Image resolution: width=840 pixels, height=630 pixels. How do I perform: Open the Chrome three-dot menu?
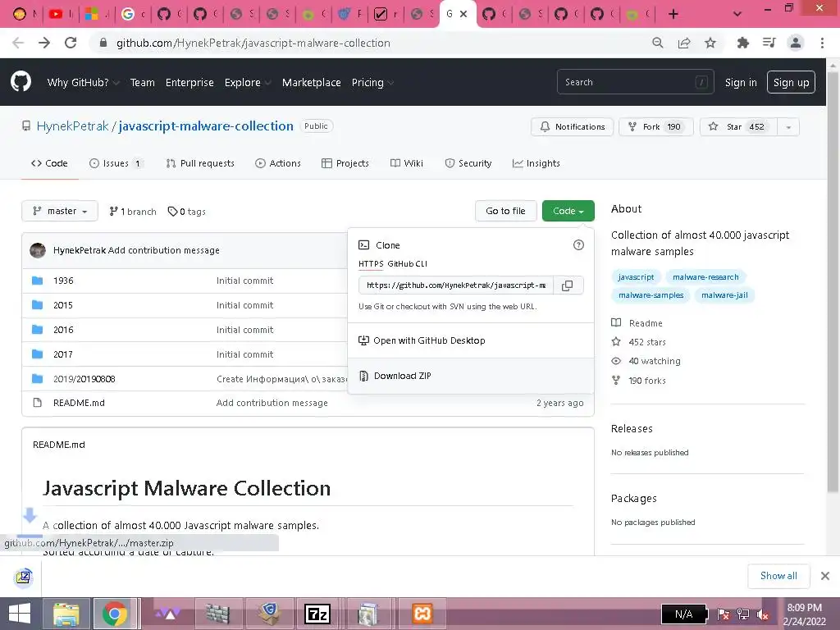(822, 43)
